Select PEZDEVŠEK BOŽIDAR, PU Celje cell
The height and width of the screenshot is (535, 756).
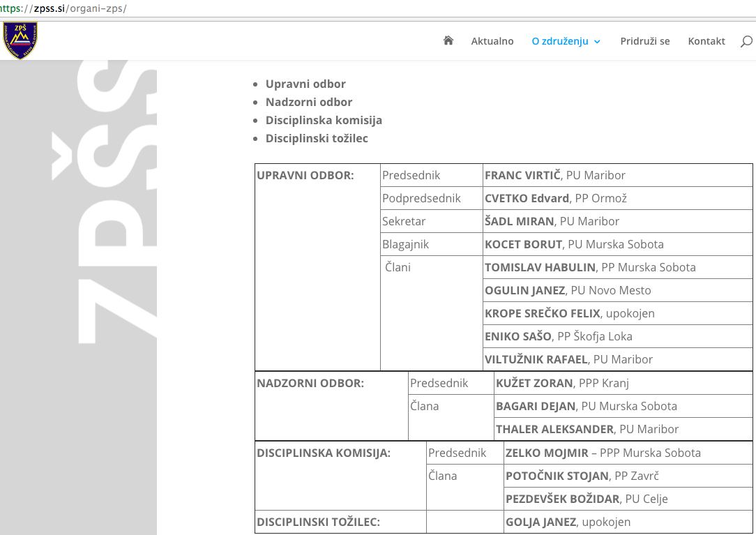(628, 499)
